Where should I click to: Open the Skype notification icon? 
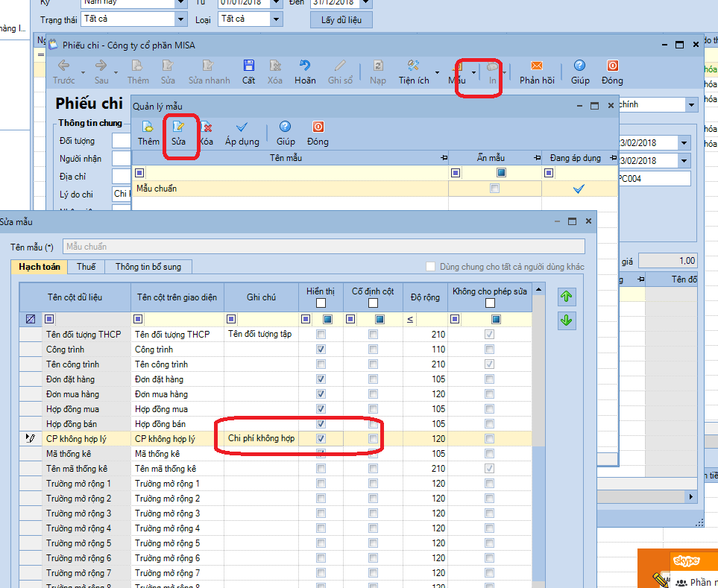point(686,560)
